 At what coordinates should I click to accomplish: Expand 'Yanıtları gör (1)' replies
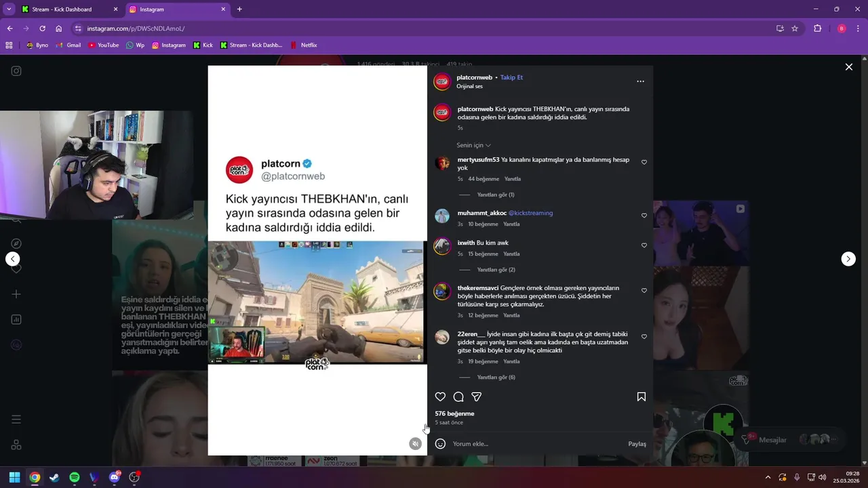tap(496, 195)
